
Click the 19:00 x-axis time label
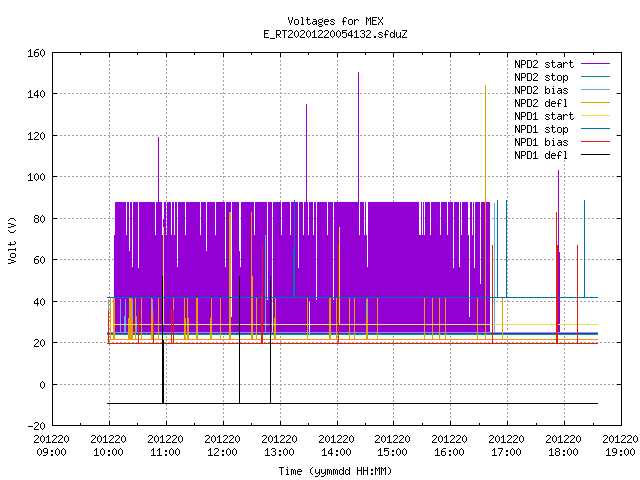(x=620, y=452)
